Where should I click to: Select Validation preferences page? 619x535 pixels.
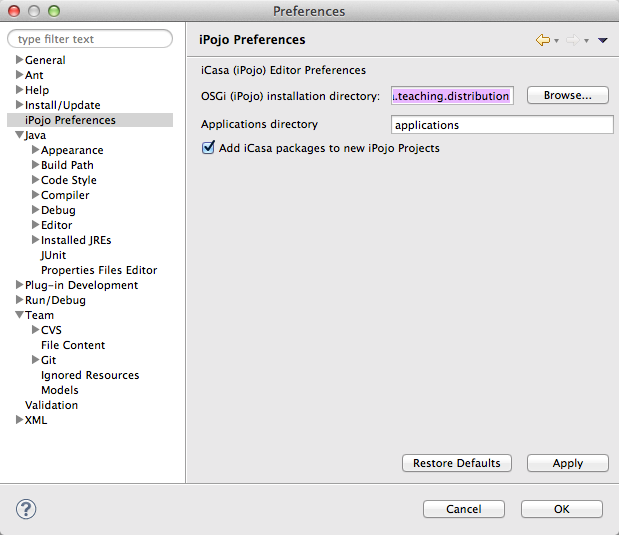(x=51, y=405)
